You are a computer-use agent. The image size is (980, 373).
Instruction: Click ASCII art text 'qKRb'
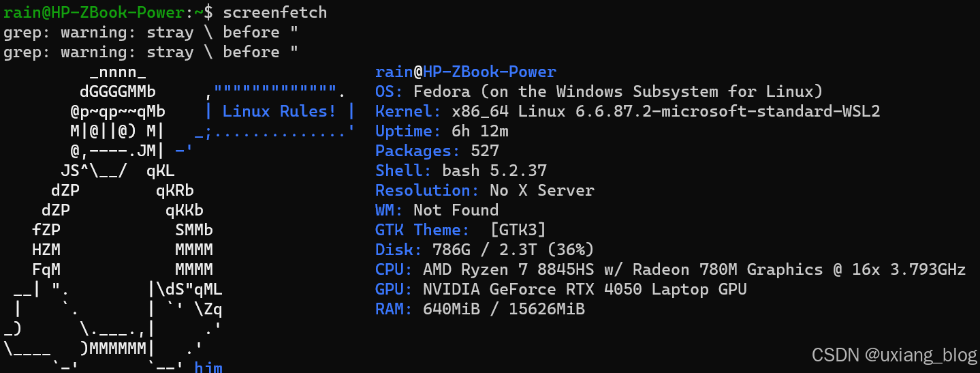(175, 190)
